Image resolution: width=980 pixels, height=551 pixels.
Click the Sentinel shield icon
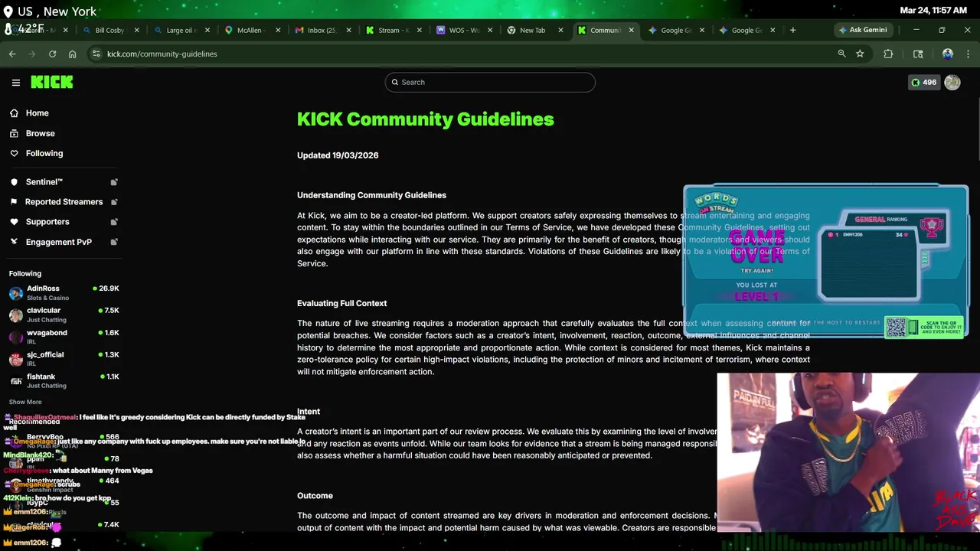[x=14, y=182]
